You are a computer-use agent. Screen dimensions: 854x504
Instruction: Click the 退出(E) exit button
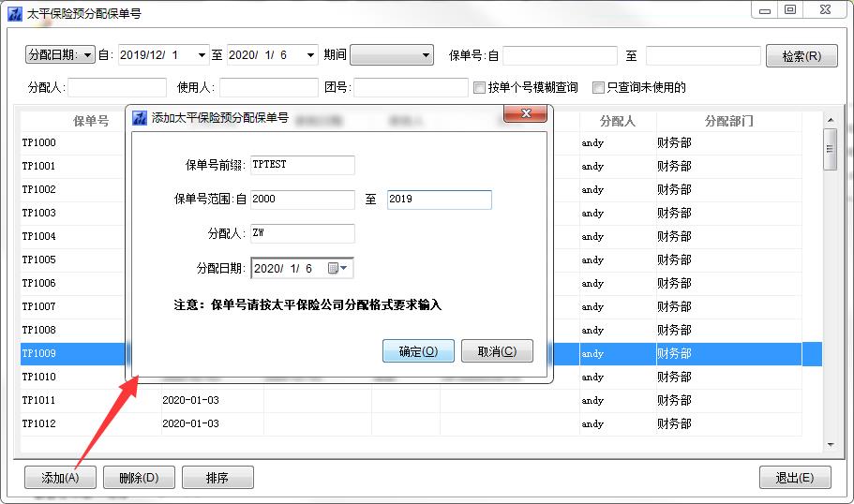coord(794,478)
